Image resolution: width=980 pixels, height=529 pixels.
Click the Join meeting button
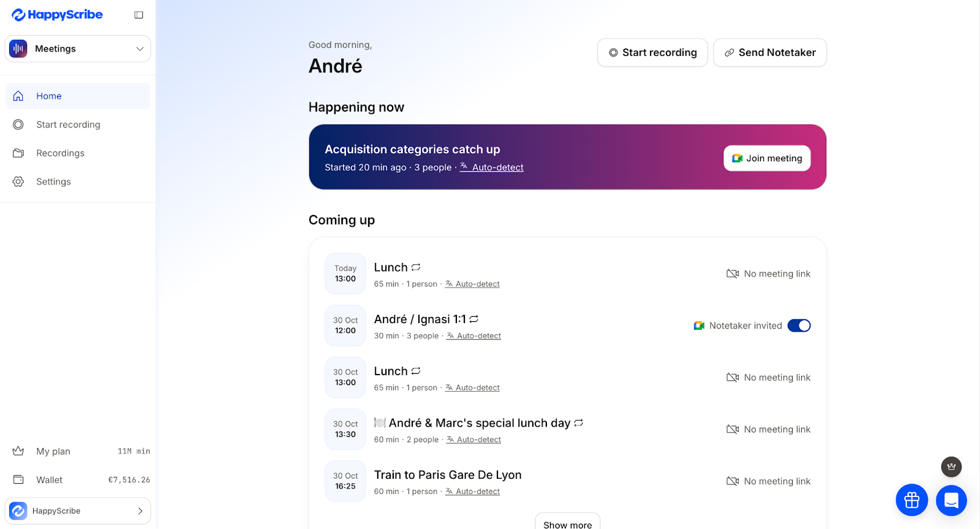click(766, 158)
